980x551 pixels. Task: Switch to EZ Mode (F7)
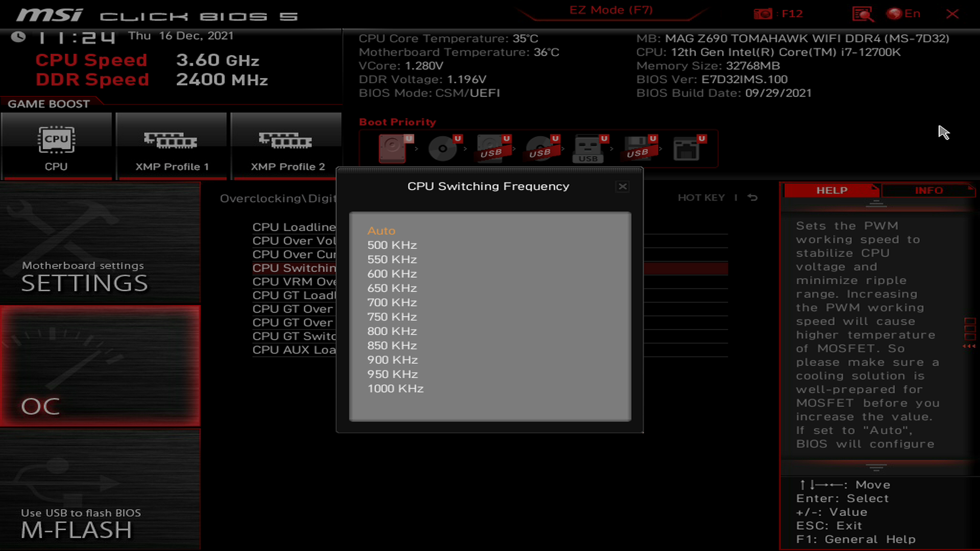611,10
